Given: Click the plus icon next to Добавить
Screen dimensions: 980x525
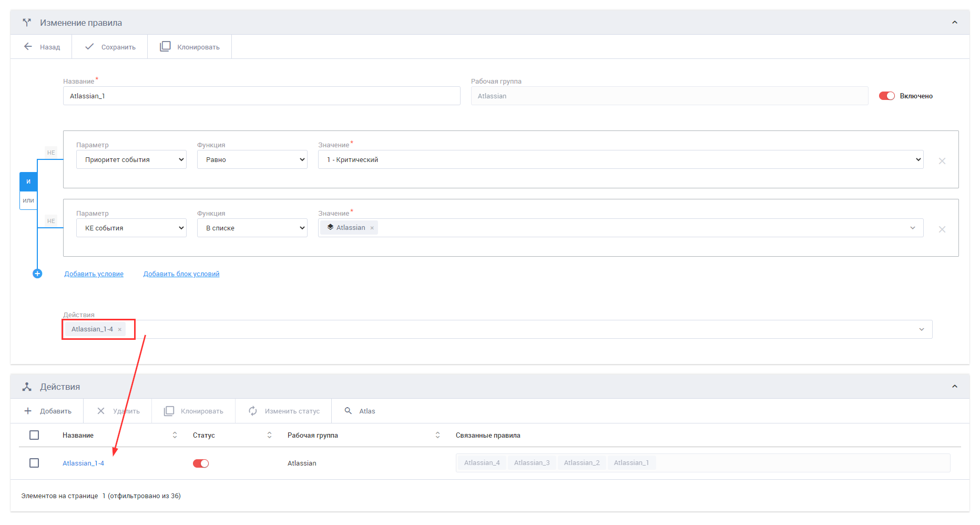Looking at the screenshot, I should point(28,411).
